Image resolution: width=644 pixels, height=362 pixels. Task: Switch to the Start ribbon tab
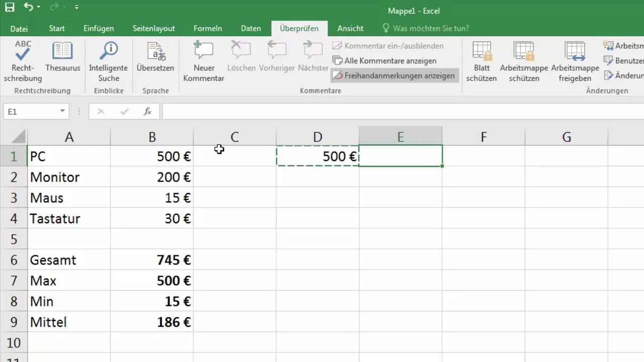pos(57,29)
